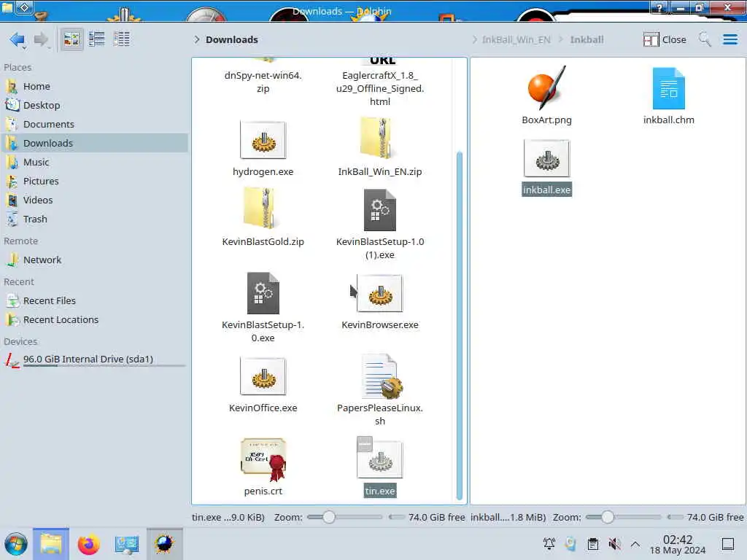Expand the chevron before InkBall_Win_EN breadcrumb
Image resolution: width=747 pixels, height=560 pixels.
pyautogui.click(x=474, y=39)
